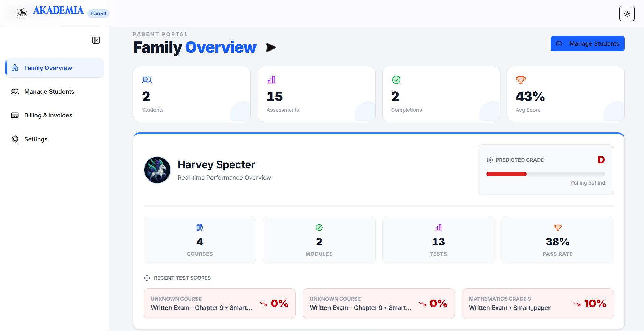The width and height of the screenshot is (644, 331).
Task: Click the Predicted Grade calculator icon
Action: pos(490,160)
